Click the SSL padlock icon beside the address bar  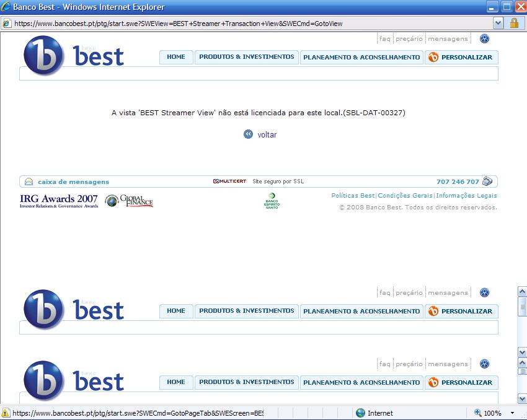click(514, 23)
